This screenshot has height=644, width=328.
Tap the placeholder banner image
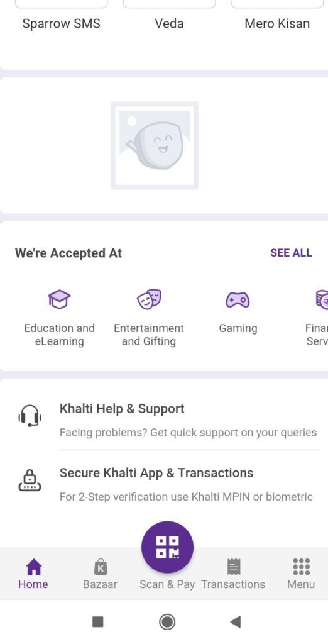155,145
